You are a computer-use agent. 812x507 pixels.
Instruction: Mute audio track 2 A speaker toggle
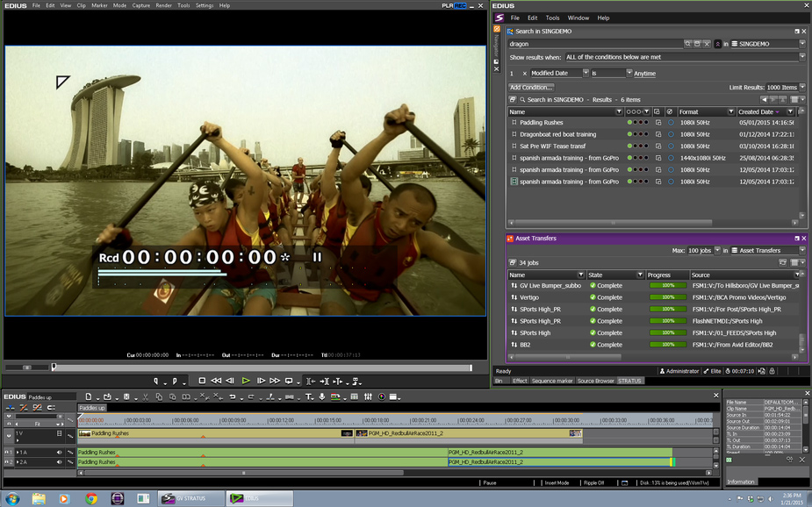[x=60, y=462]
